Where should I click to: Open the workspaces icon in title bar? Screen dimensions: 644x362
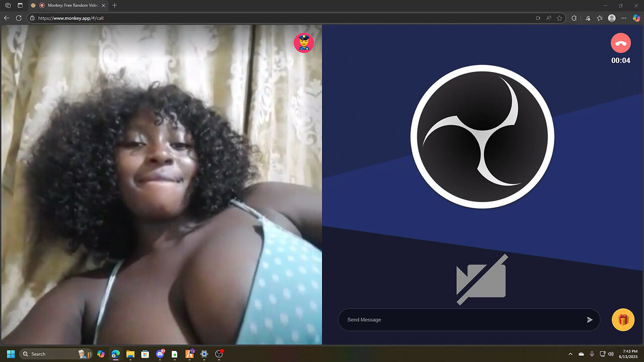(8, 6)
